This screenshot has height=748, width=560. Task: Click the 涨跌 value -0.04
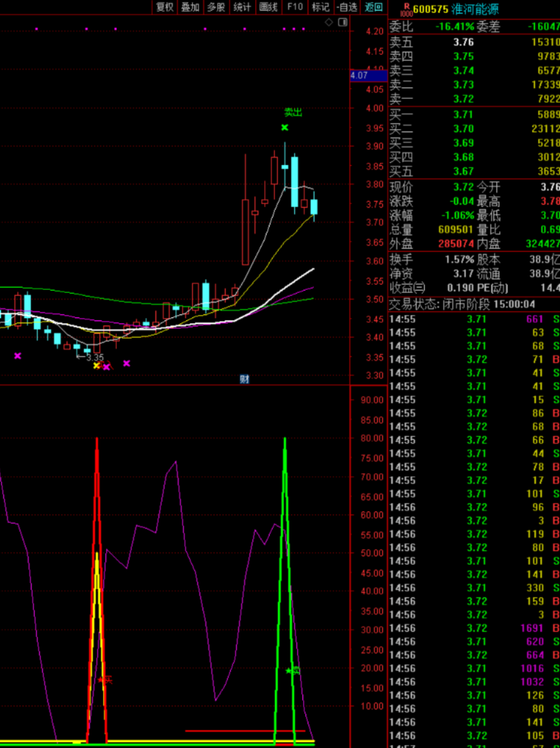point(461,201)
